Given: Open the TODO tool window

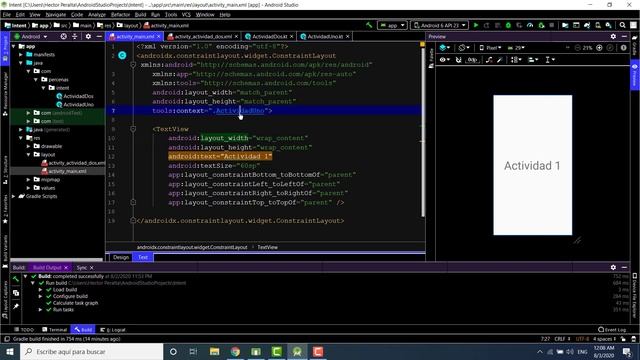Looking at the screenshot, I should pos(24,329).
